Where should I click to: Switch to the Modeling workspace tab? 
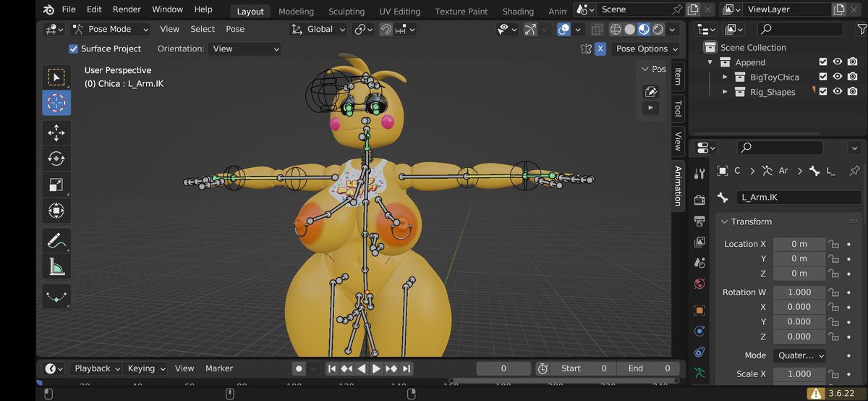(297, 12)
